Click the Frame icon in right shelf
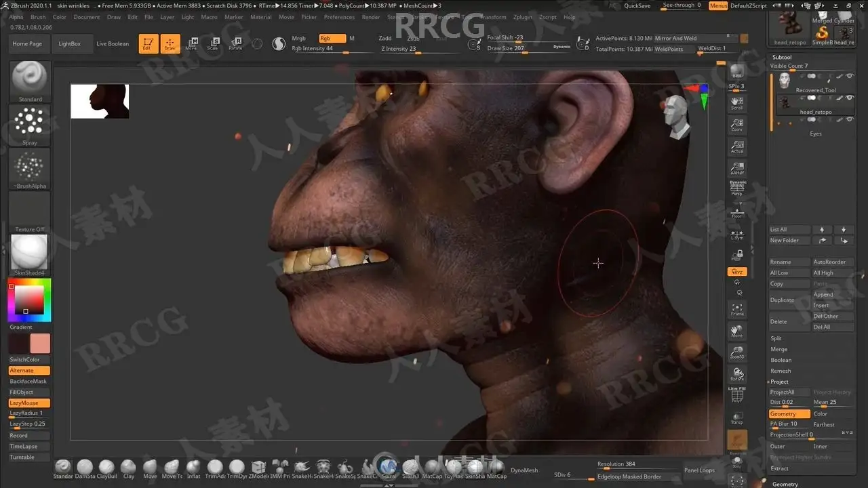 point(737,309)
